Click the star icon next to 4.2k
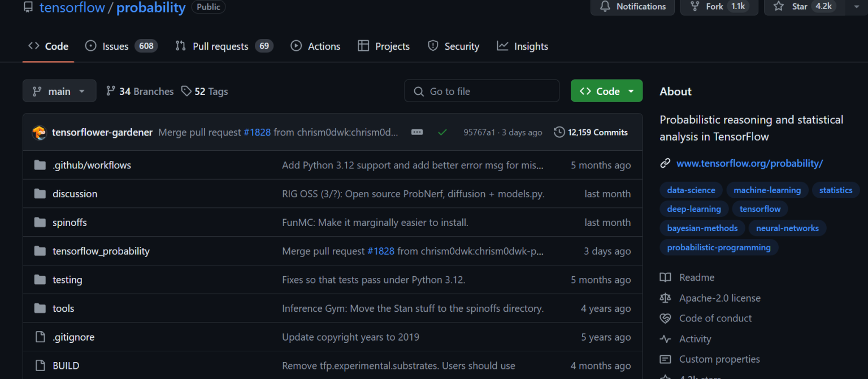The height and width of the screenshot is (379, 868). (778, 6)
